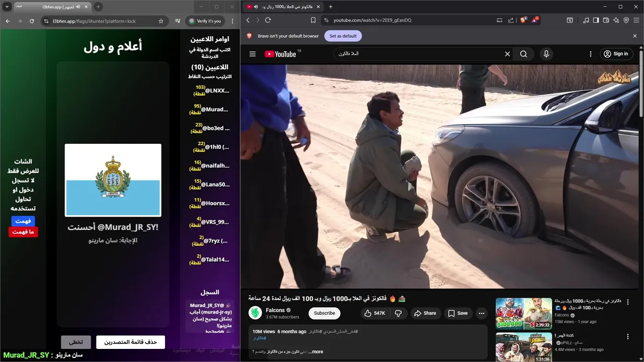Open YouTube hamburger guide menu
The width and height of the screenshot is (644, 362).
(253, 54)
